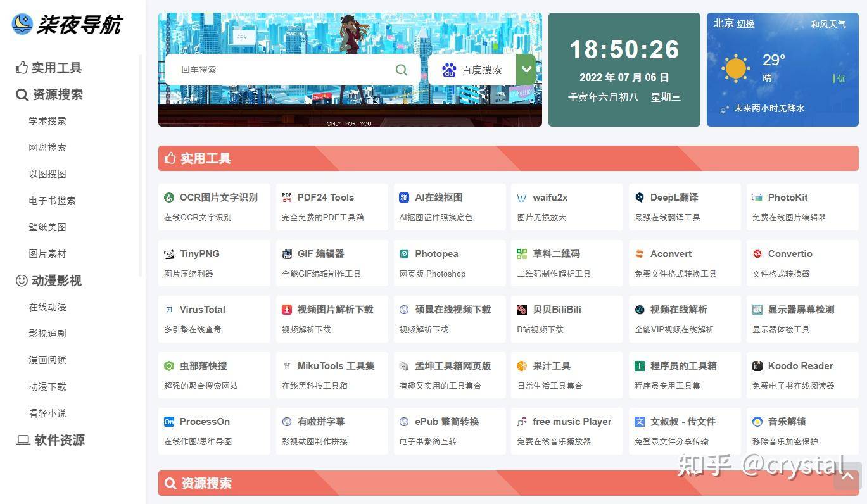Click the 资源搜索 section header

pyautogui.click(x=509, y=483)
